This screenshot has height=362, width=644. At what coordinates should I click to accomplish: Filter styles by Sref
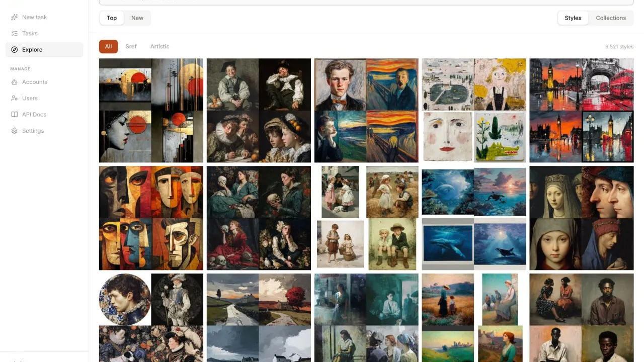(x=131, y=46)
